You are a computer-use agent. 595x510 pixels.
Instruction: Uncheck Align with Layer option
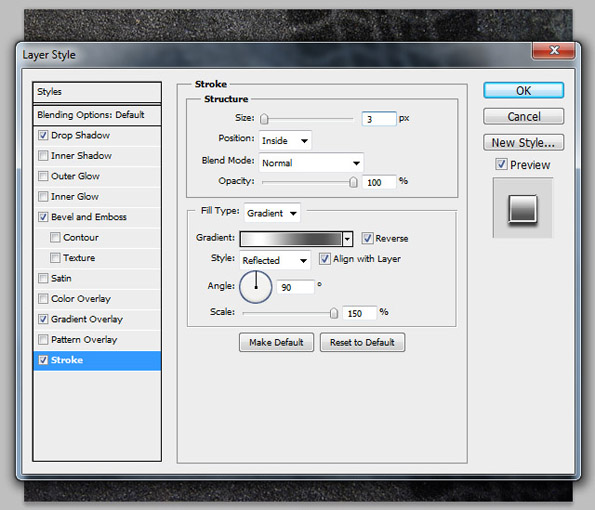point(324,259)
